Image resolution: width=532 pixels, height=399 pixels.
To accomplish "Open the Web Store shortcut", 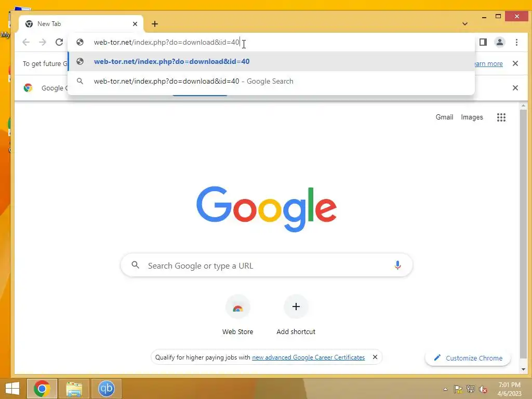I will [x=237, y=315].
